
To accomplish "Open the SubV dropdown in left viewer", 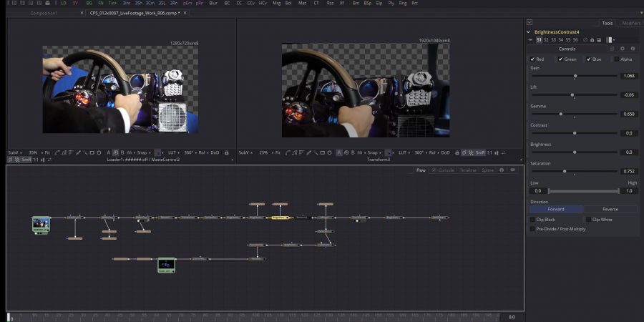I will pyautogui.click(x=14, y=152).
